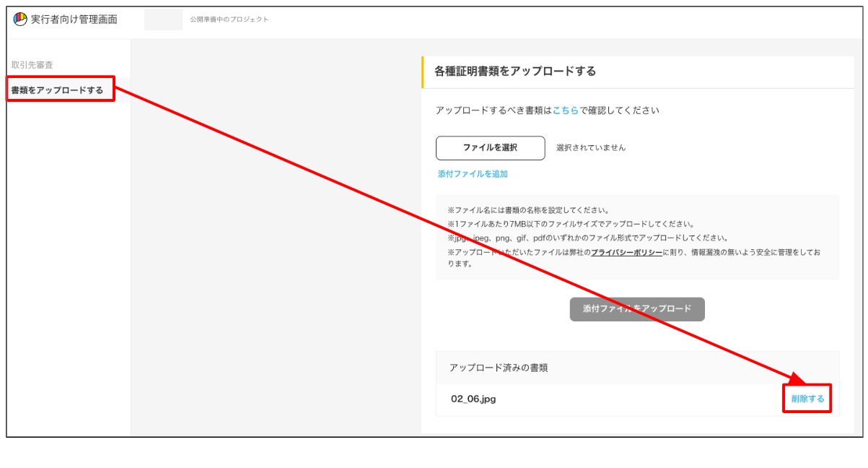Open the こちら link for required documents
The width and height of the screenshot is (868, 468).
(x=566, y=110)
